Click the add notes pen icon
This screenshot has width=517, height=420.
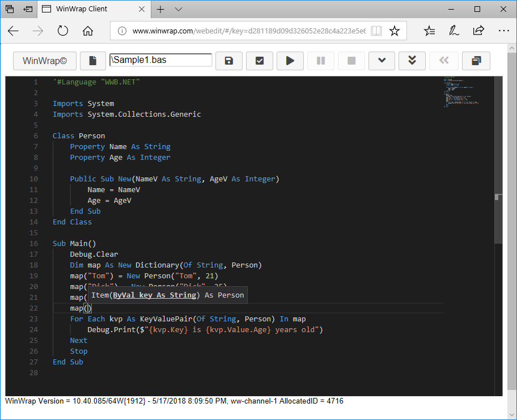pyautogui.click(x=454, y=31)
